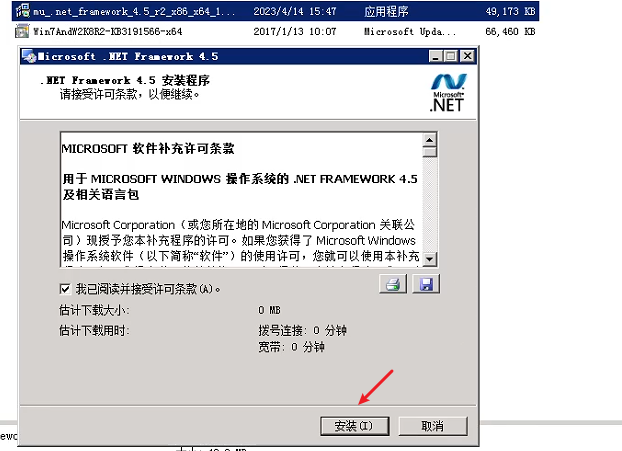The image size is (622, 451).
Task: Close the .NET Framework 4.5 installer
Action: 468,56
